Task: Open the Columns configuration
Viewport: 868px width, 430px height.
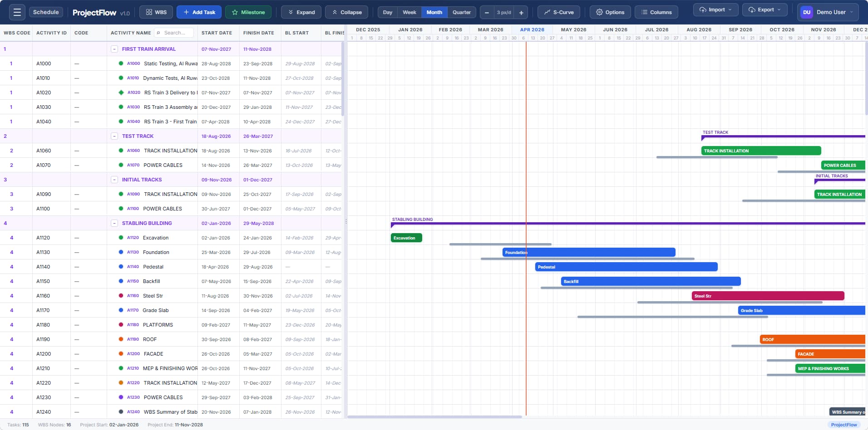Action: point(656,12)
